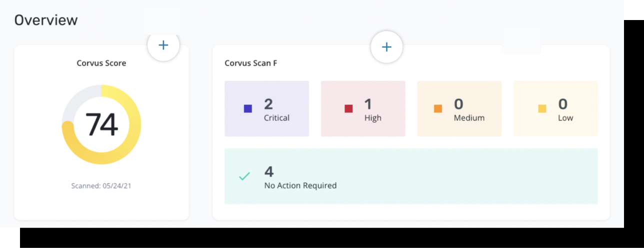644x248 pixels.
Task: Select the High label text
Action: (372, 118)
